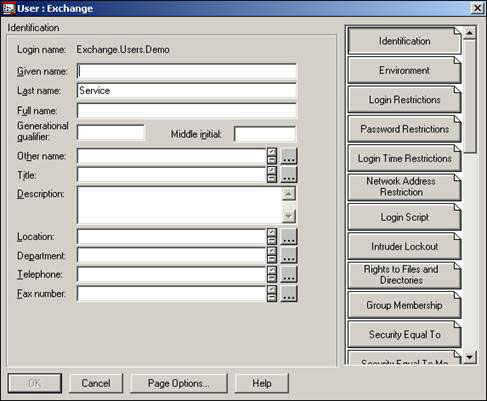Click the page list scrollbar thumb

click(470, 96)
